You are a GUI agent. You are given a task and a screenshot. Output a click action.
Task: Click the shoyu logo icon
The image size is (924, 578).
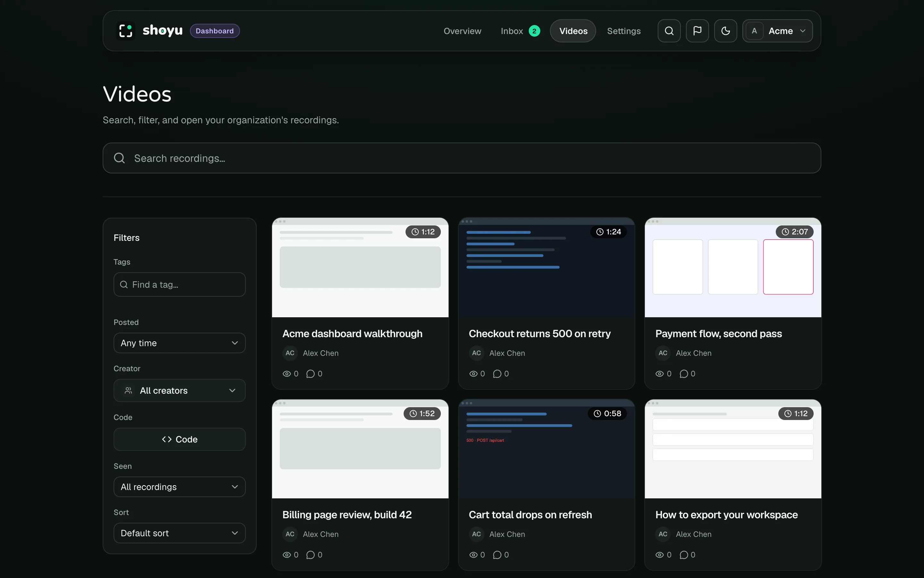(x=126, y=31)
